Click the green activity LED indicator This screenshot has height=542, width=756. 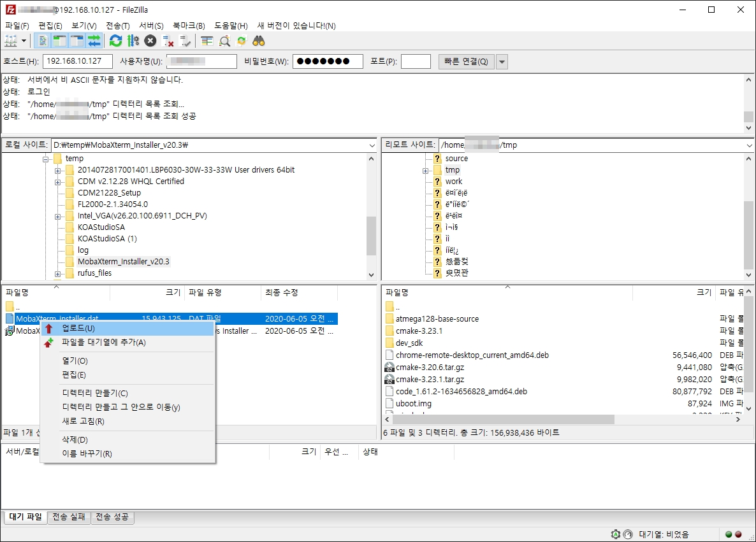[729, 534]
